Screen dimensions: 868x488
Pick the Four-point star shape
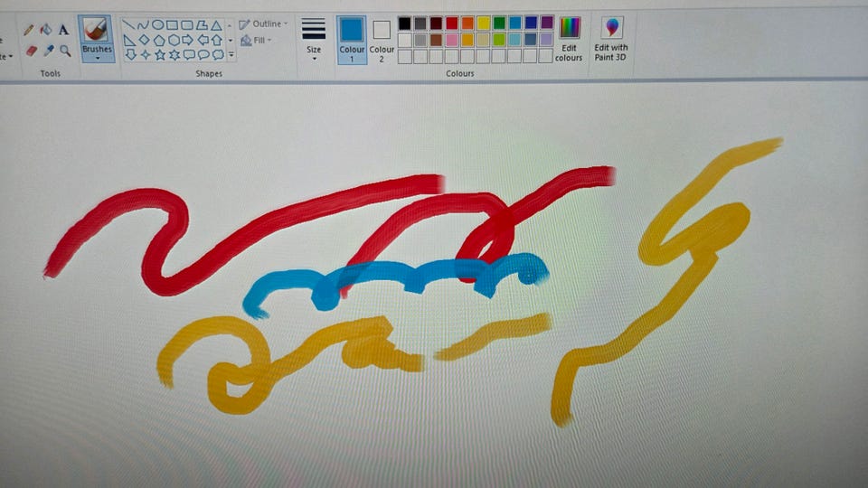146,54
